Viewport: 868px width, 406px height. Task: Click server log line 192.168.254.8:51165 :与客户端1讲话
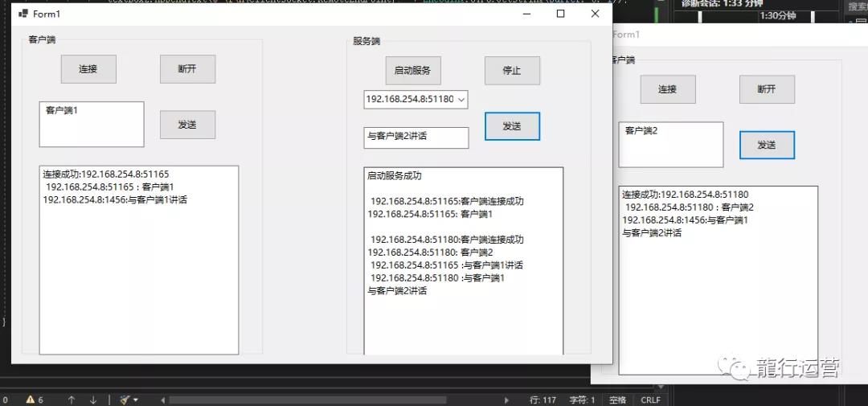tap(447, 265)
